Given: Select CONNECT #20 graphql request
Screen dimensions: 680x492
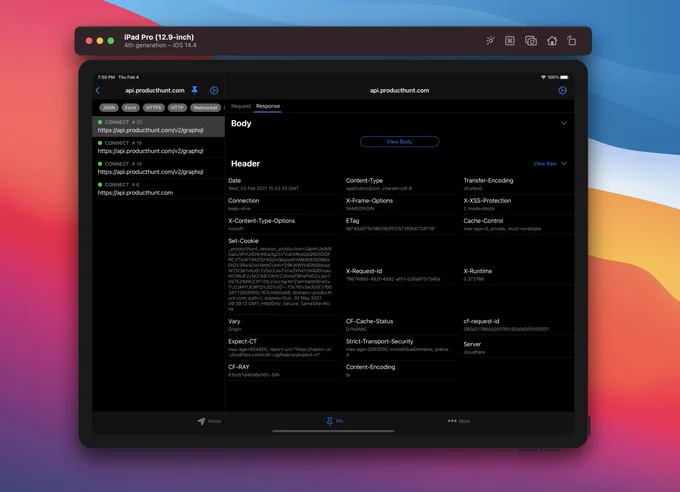Looking at the screenshot, I should coord(158,126).
